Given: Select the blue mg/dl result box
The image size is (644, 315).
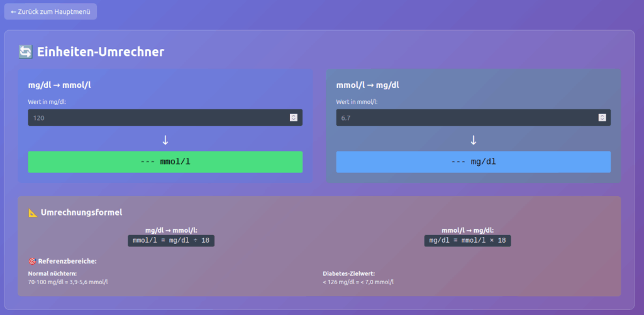Looking at the screenshot, I should click(x=474, y=162).
